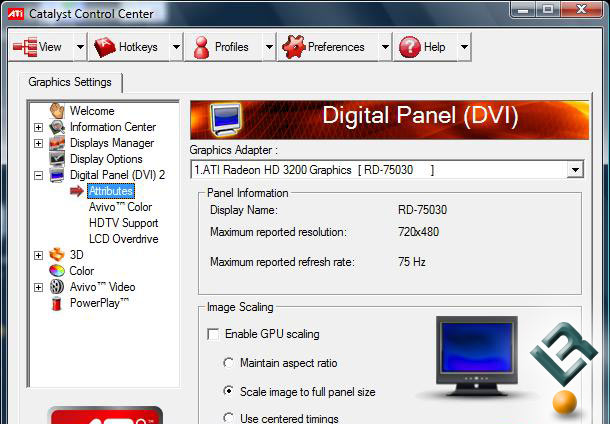Open LCD Overdrive settings page

123,239
